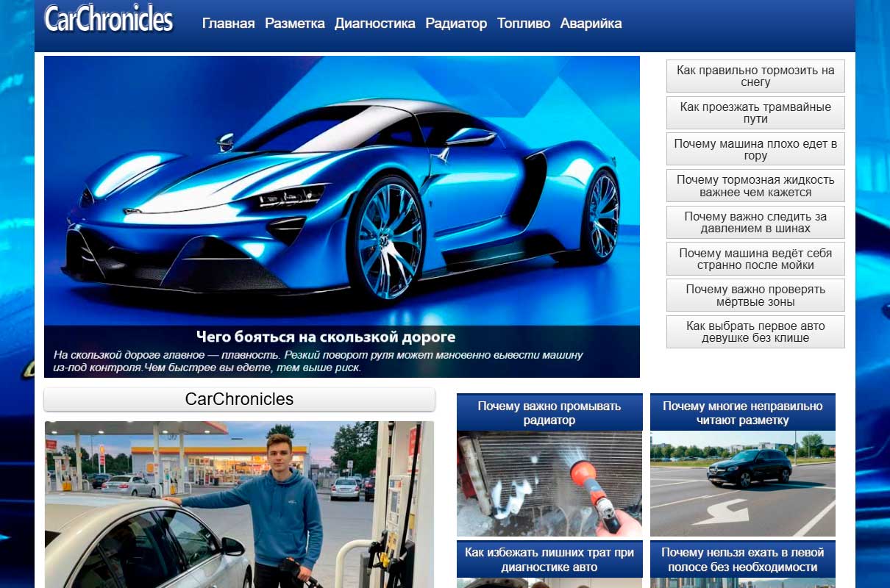
Task: Click the CarChronicles logo
Action: tap(107, 21)
